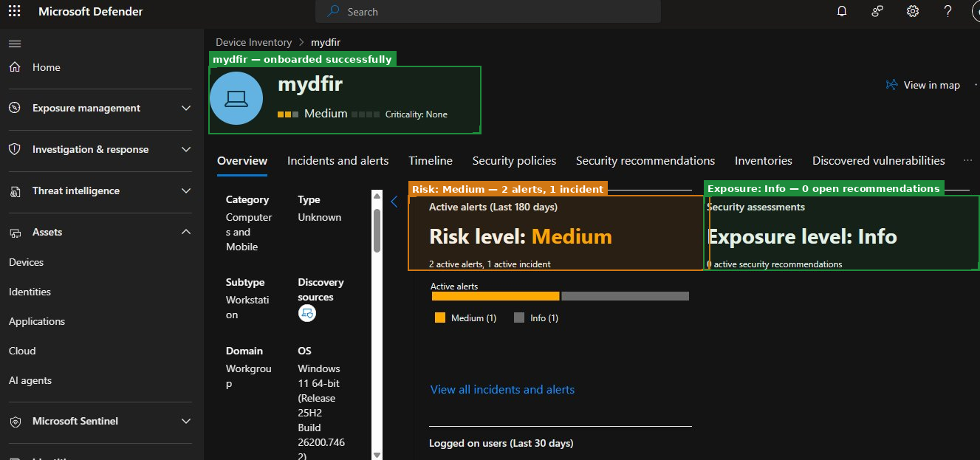This screenshot has height=460, width=980.
Task: Click the View in map icon
Action: pos(892,84)
